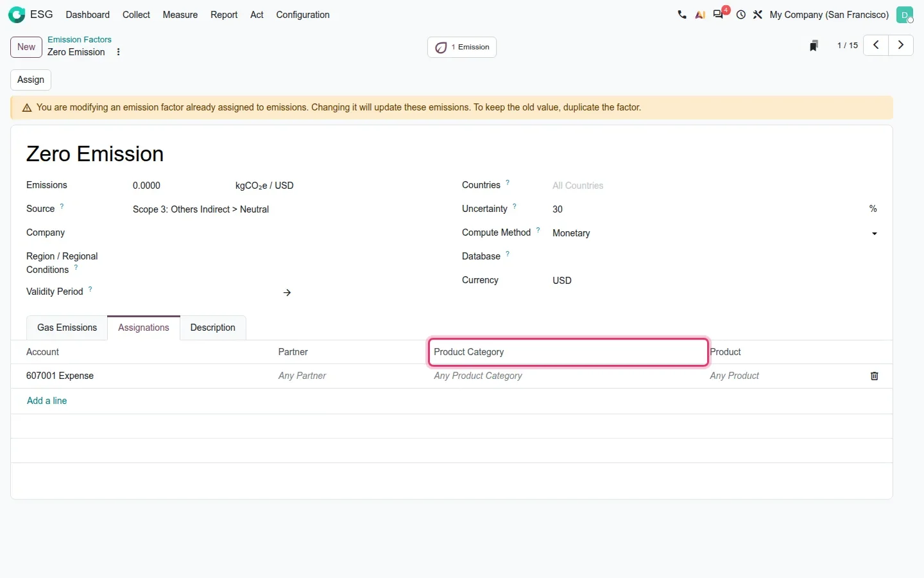924x578 pixels.
Task: Open the AI assistant icon in top bar
Action: (700, 14)
